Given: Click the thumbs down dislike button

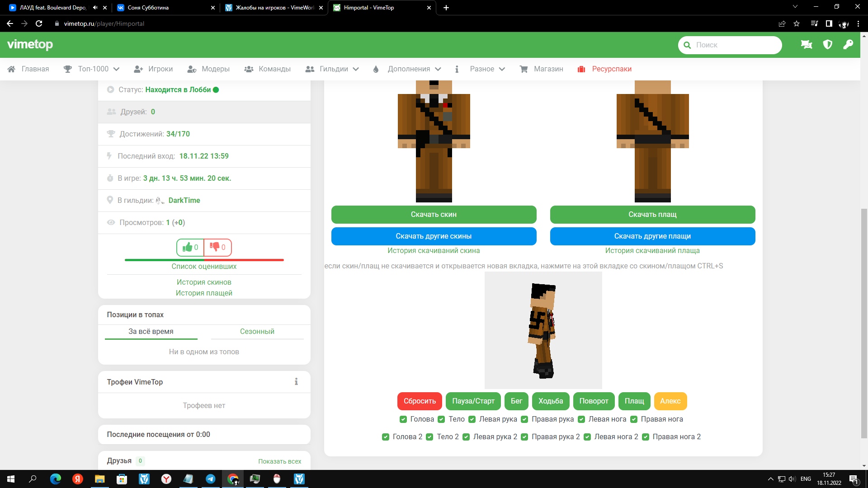Looking at the screenshot, I should 217,247.
